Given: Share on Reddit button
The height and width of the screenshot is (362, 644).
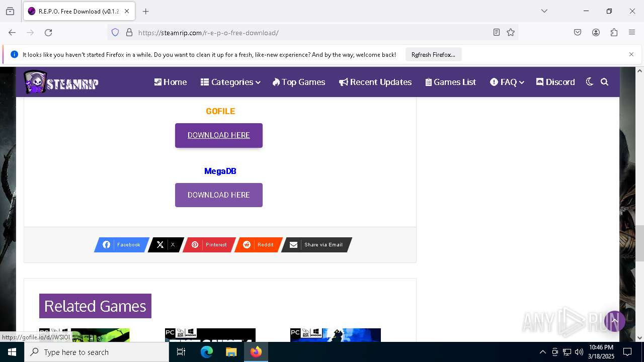Looking at the screenshot, I should pyautogui.click(x=259, y=245).
